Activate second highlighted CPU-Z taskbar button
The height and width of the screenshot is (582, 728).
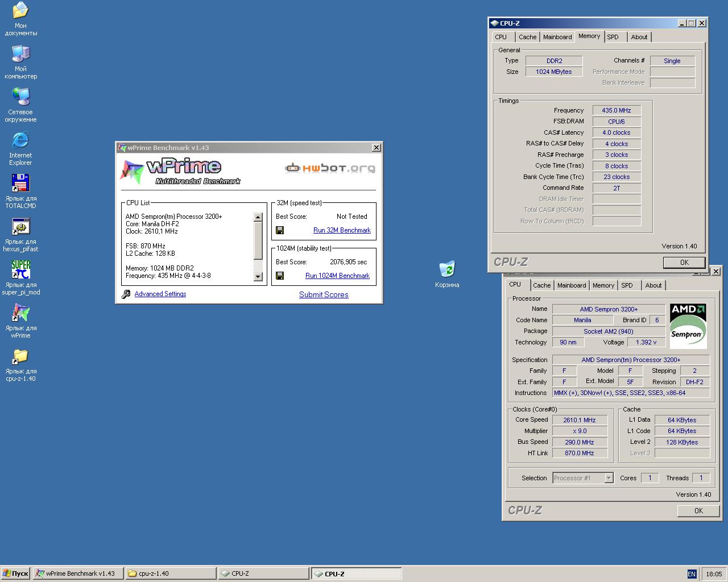coord(357,573)
